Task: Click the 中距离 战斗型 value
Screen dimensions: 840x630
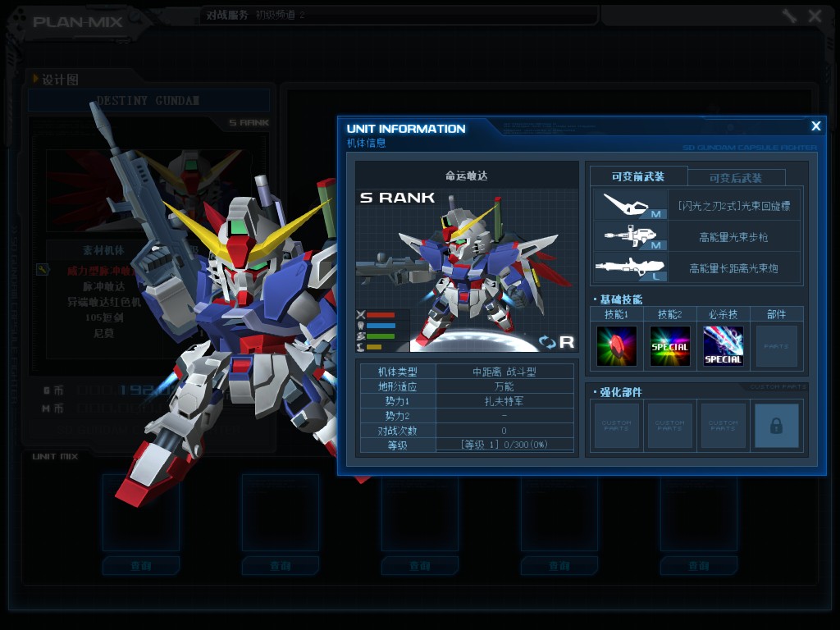Action: (x=504, y=372)
